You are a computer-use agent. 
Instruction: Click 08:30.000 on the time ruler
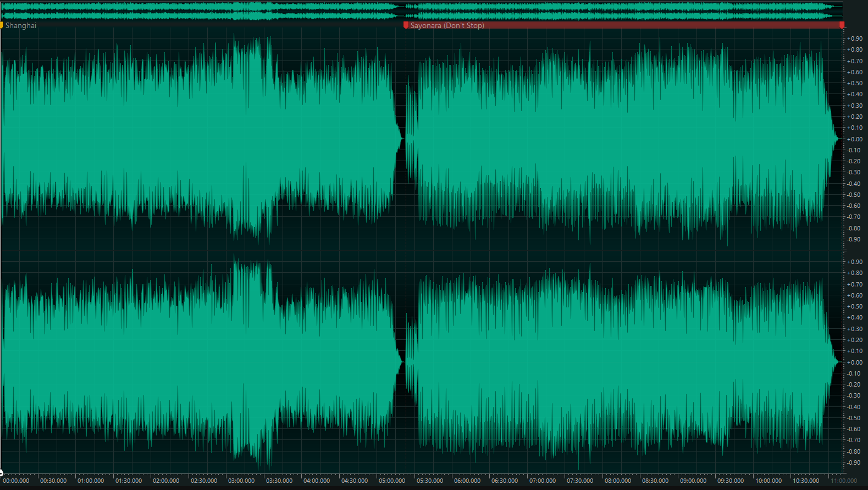[655, 481]
